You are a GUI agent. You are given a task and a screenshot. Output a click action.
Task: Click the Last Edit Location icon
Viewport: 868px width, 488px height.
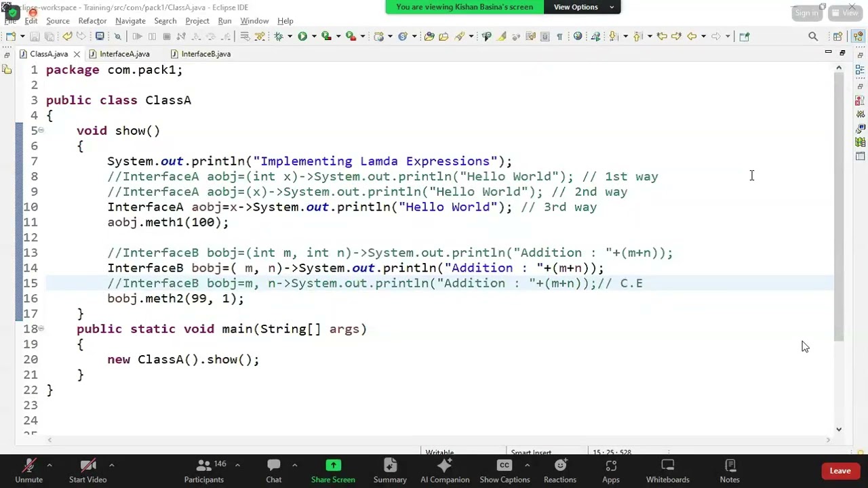pyautogui.click(x=662, y=36)
